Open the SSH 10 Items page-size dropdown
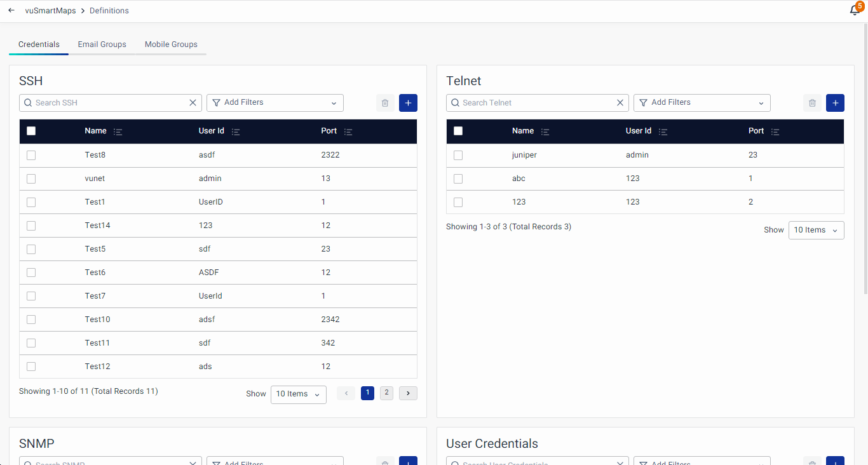868x465 pixels. 298,394
